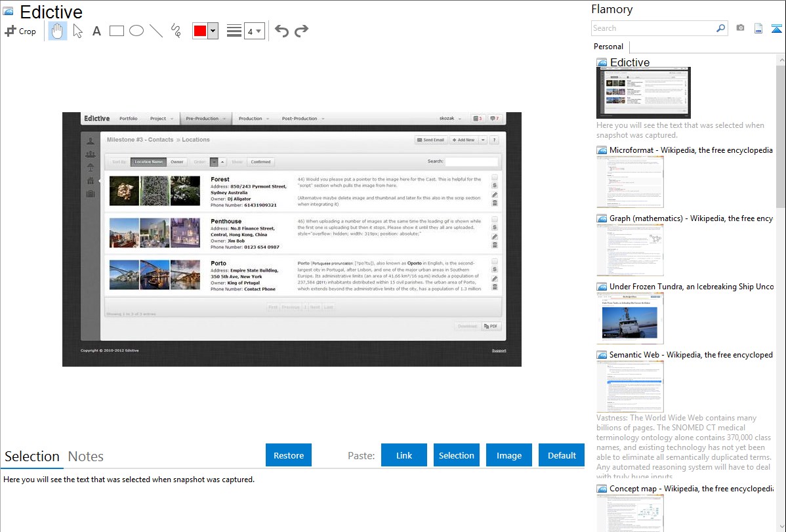Click the icon beside the Concept map entry
This screenshot has width=786, height=532.
click(x=602, y=489)
